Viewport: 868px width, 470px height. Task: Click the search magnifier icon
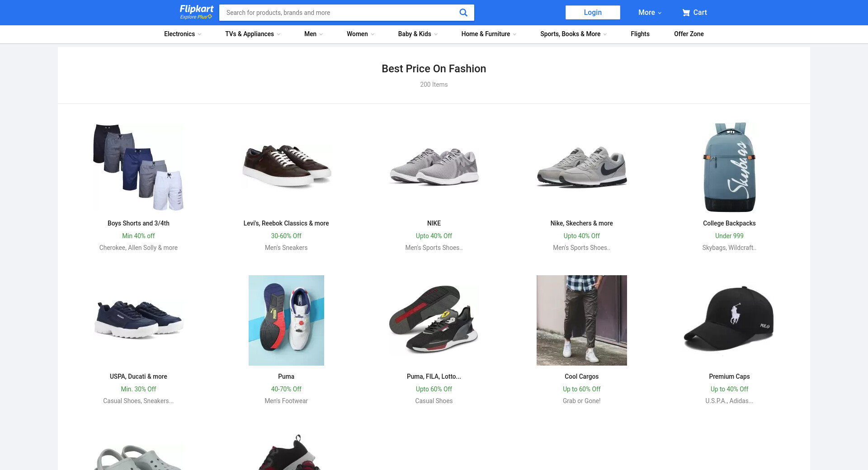click(463, 13)
